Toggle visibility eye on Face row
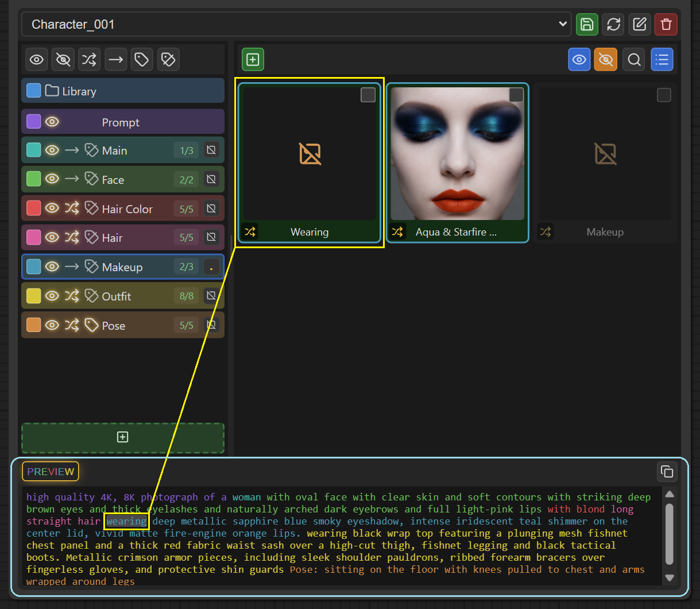Image resolution: width=700 pixels, height=609 pixels. pyautogui.click(x=52, y=179)
